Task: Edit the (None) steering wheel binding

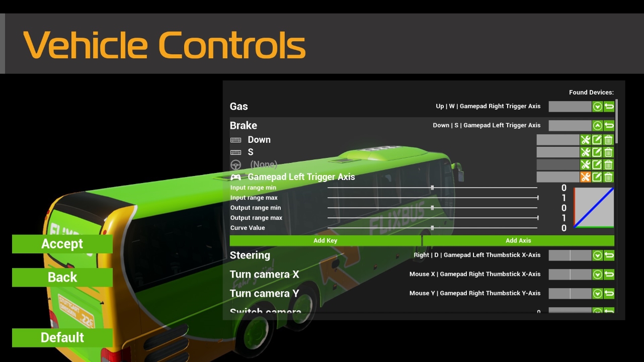Action: (597, 164)
